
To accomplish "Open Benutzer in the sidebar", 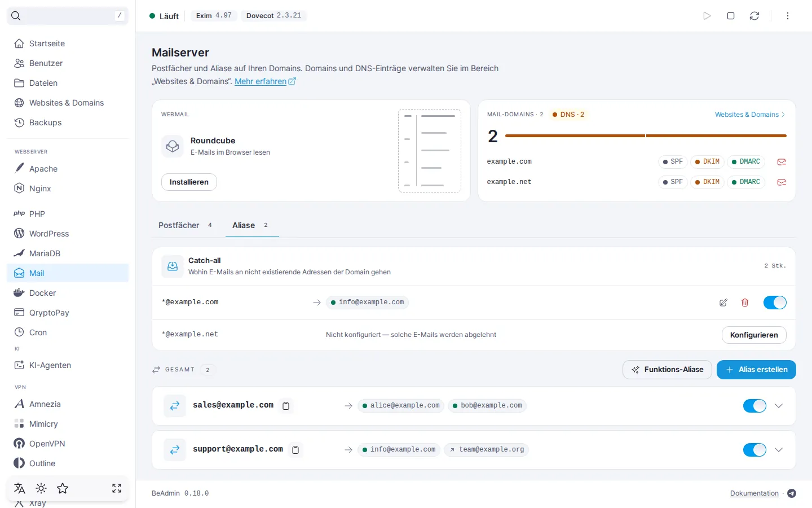I will (x=68, y=63).
